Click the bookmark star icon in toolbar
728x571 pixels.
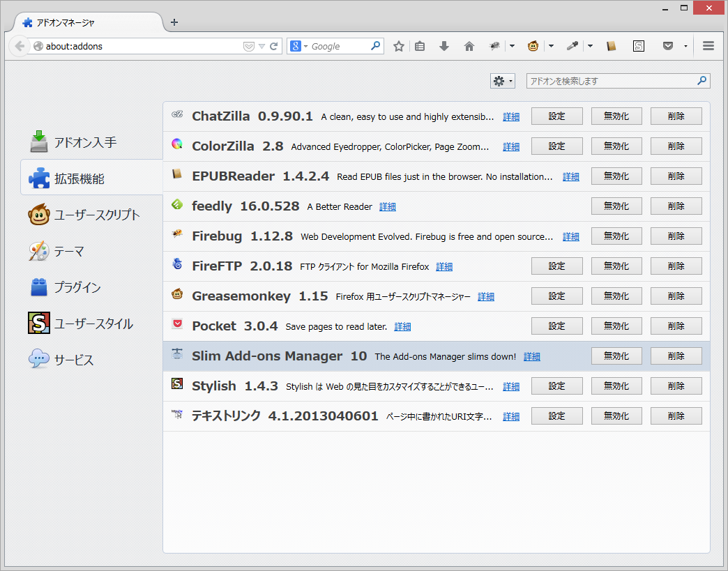[x=398, y=46]
